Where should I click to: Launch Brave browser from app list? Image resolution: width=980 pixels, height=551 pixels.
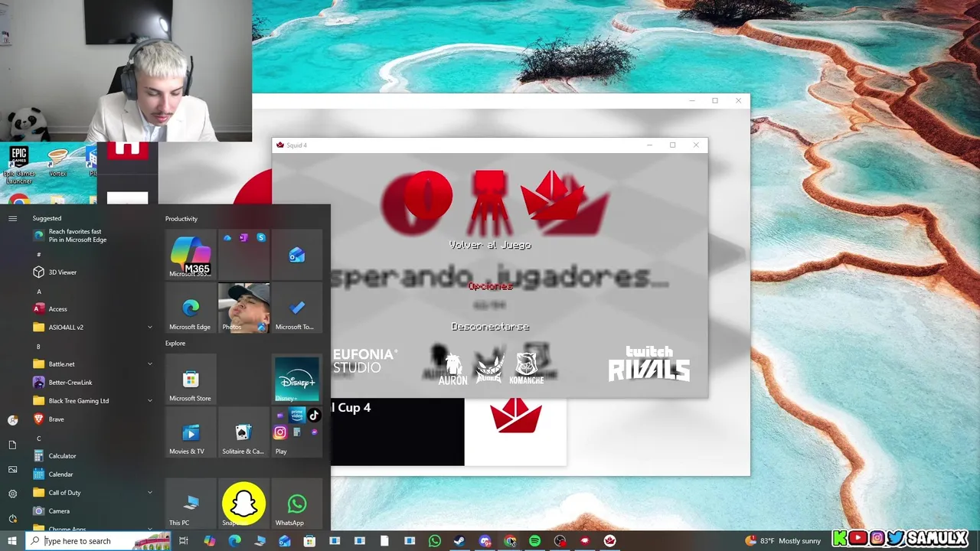[x=92, y=419]
